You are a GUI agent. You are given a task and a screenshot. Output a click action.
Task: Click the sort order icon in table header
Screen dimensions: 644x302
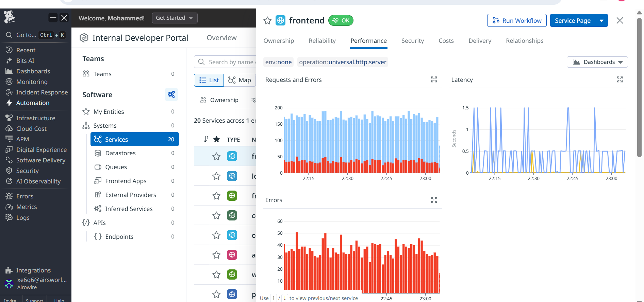click(206, 139)
